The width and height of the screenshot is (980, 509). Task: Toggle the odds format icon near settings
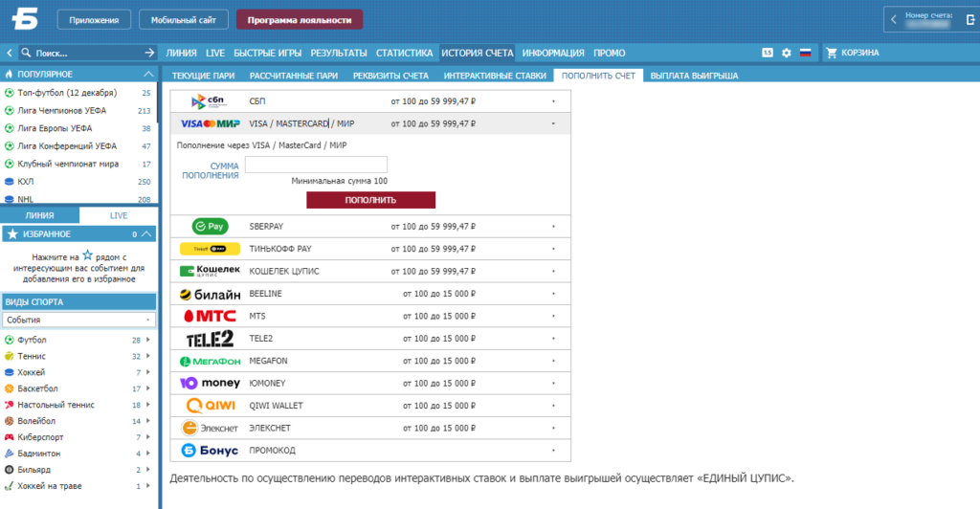(768, 53)
